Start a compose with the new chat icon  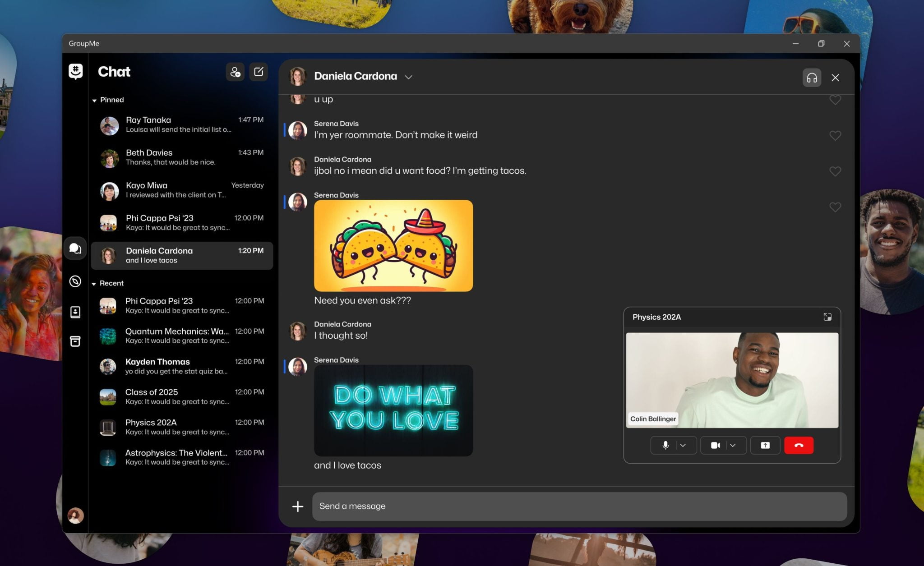(258, 72)
